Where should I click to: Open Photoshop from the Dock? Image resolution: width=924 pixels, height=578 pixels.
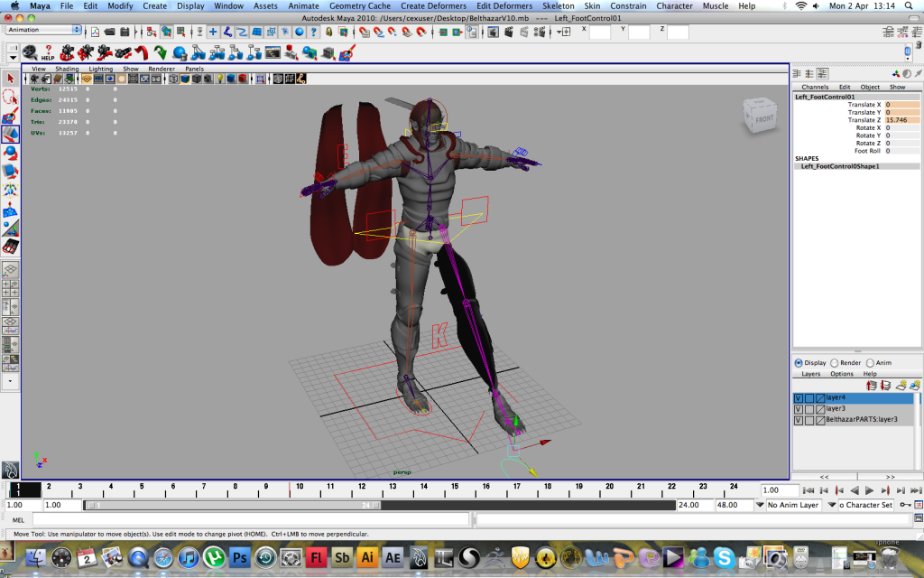click(239, 556)
